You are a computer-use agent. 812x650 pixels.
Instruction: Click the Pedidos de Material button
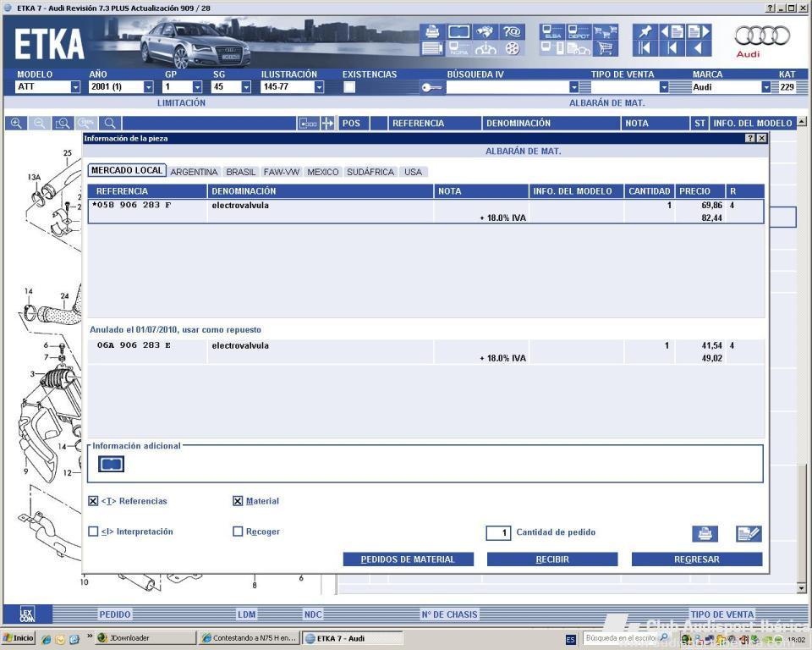[x=408, y=559]
